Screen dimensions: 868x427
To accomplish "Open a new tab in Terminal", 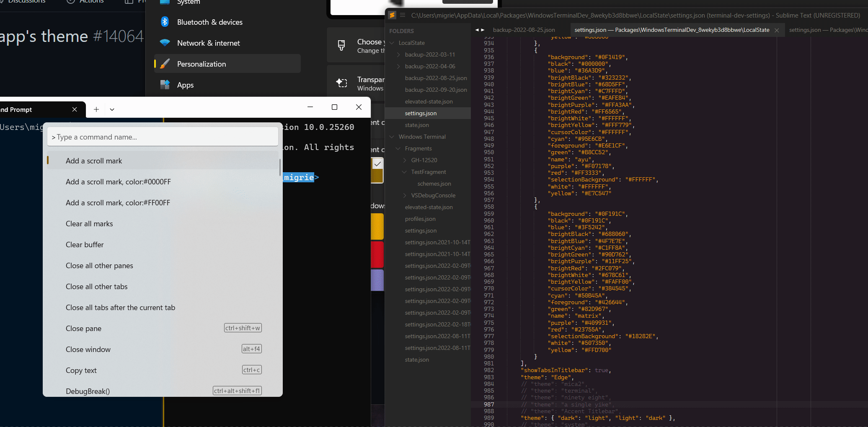I will point(96,109).
